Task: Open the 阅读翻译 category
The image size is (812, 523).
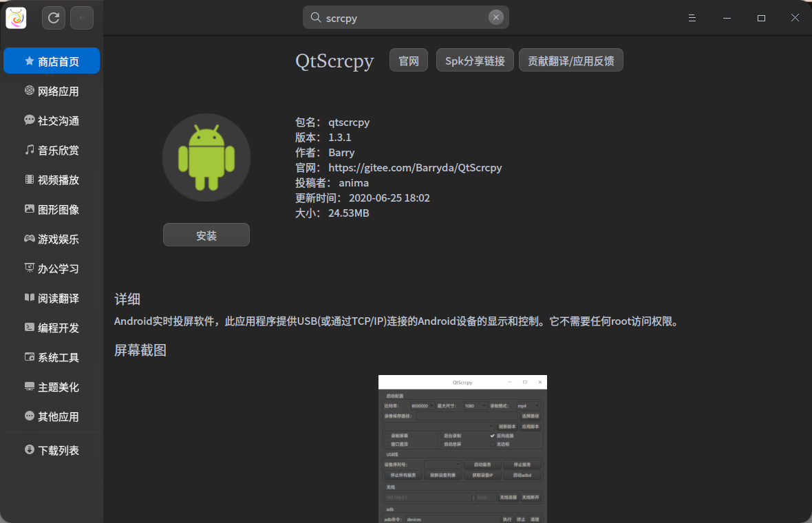Action: tap(52, 298)
